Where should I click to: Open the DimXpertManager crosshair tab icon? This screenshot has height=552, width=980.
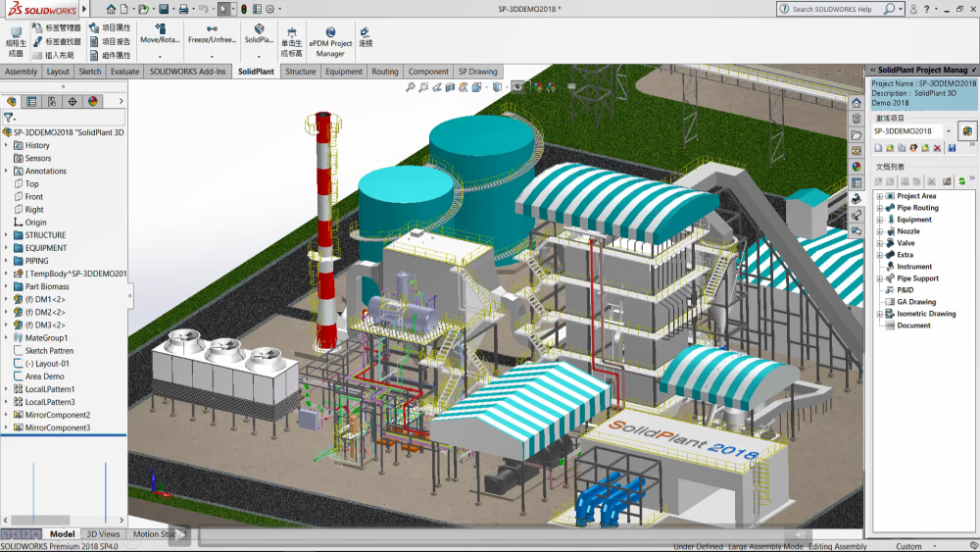(x=73, y=101)
